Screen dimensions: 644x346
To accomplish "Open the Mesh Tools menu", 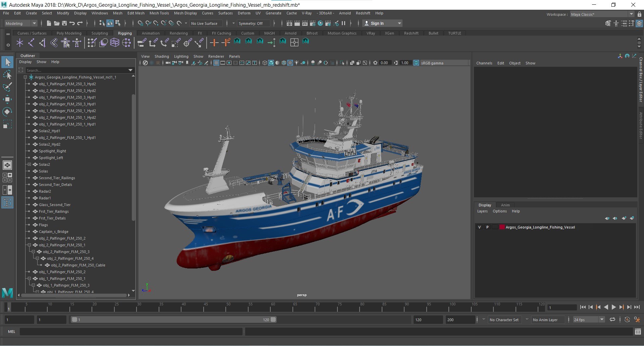I will coord(159,13).
